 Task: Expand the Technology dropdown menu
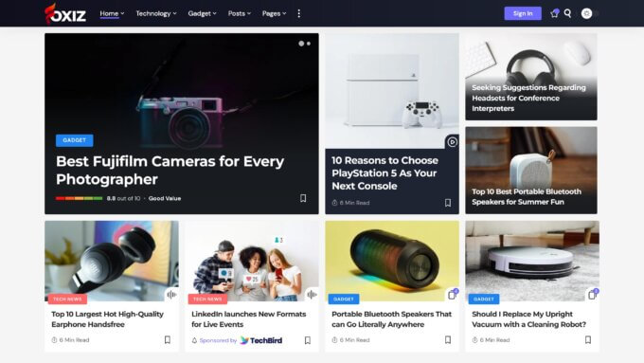click(x=156, y=13)
